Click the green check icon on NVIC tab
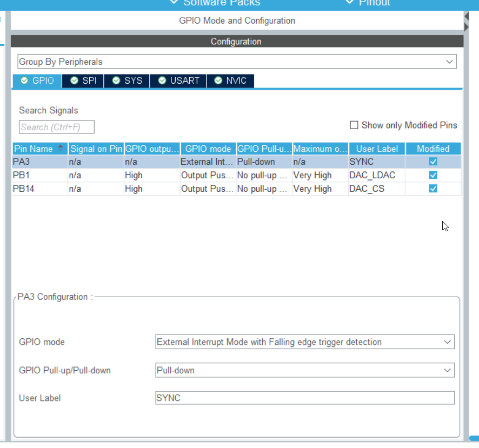The image size is (479, 448). coord(218,81)
